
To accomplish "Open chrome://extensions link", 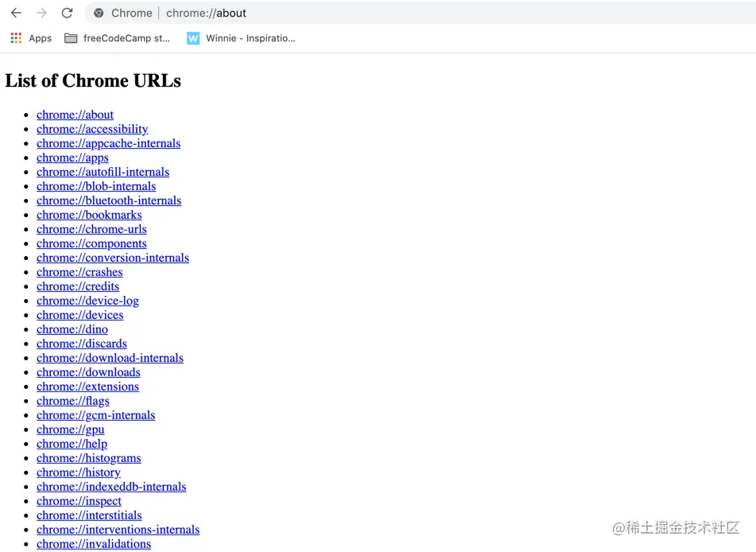I will (x=87, y=387).
